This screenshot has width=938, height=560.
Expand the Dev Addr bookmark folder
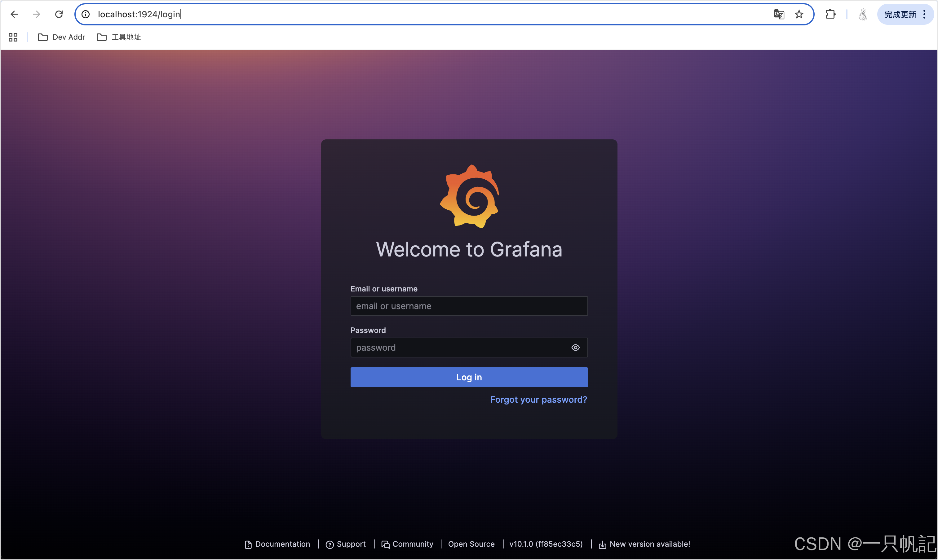click(x=62, y=37)
